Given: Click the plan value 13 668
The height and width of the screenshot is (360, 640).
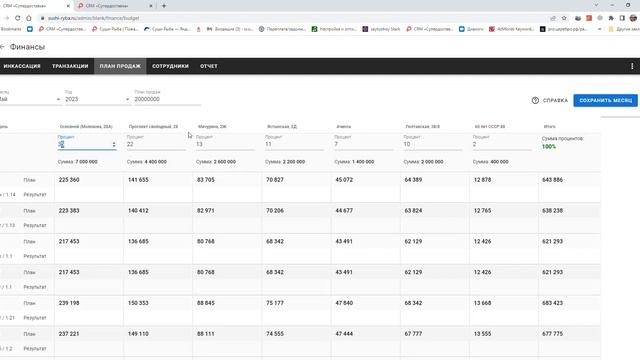Looking at the screenshot, I should (482, 303).
